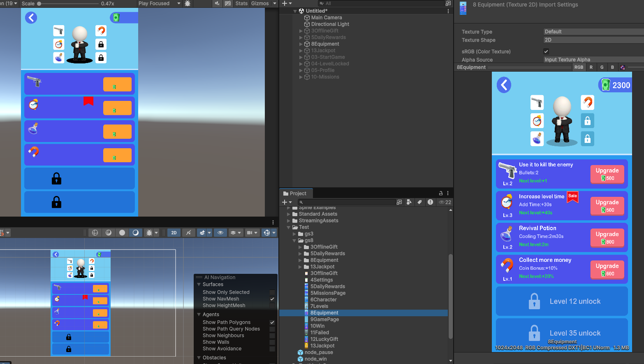Collapse the gs8 folder in Project
The image size is (644, 364).
(294, 240)
